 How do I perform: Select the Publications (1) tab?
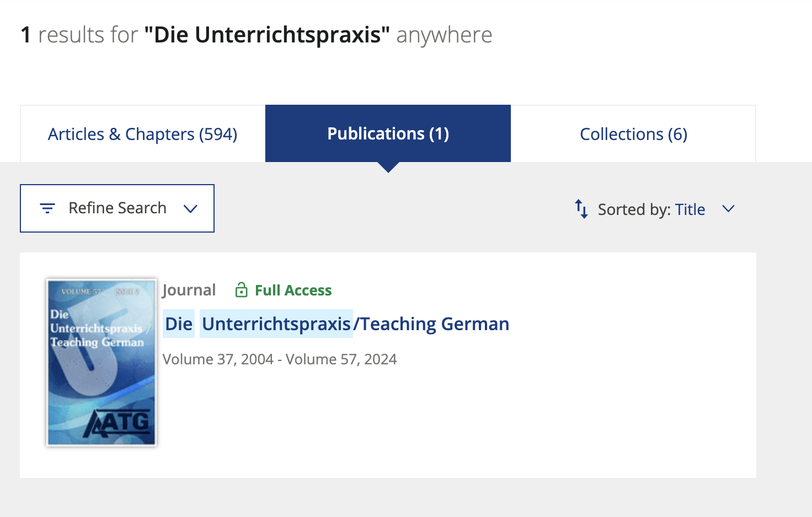click(x=388, y=133)
